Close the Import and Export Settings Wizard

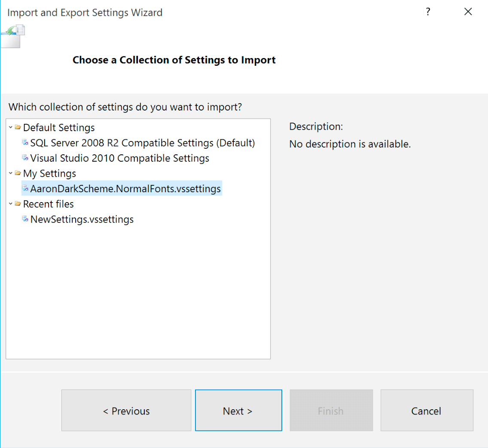(468, 12)
